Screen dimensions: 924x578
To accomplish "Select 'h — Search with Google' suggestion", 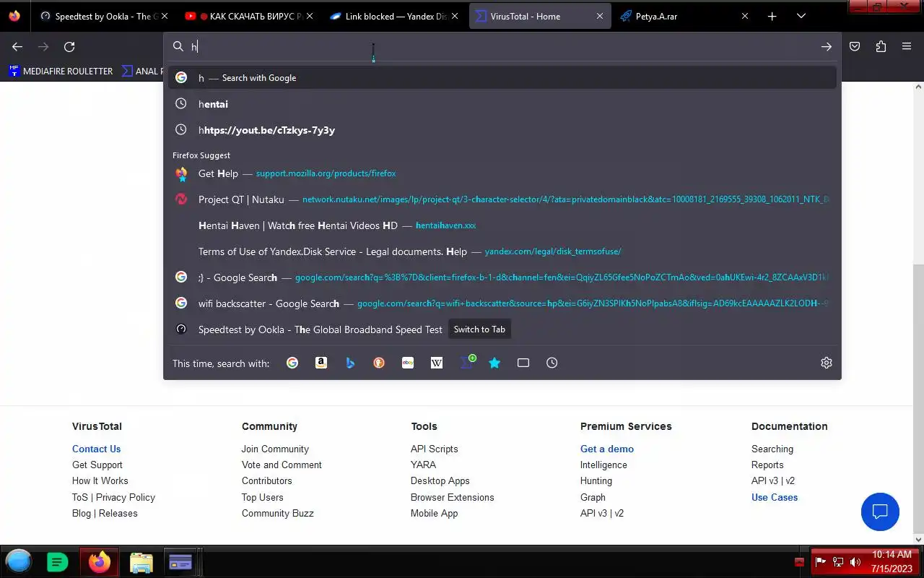I will tap(502, 78).
